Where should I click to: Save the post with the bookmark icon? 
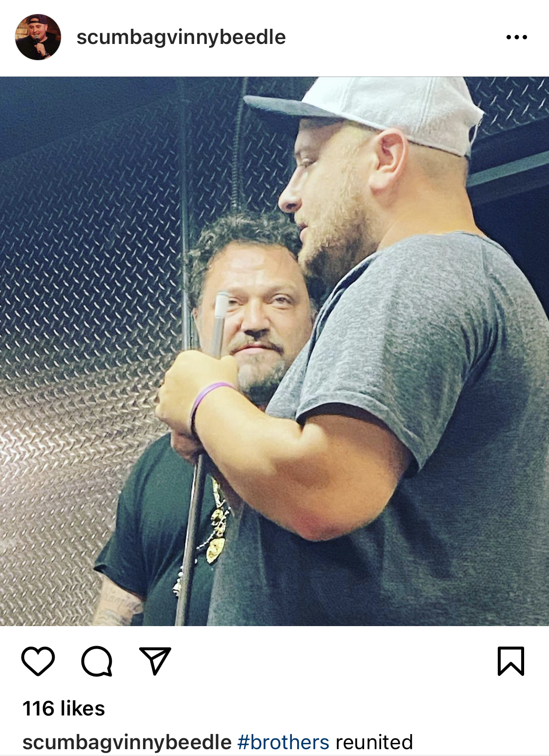(x=511, y=661)
